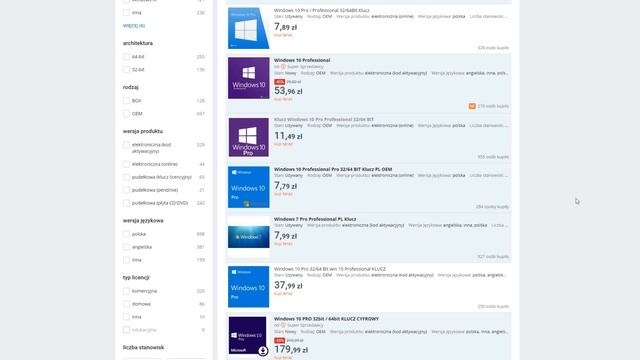
Task: Open Windows 10 Pro / Professional 32/64Bit Klucz listing
Action: tap(322, 10)
